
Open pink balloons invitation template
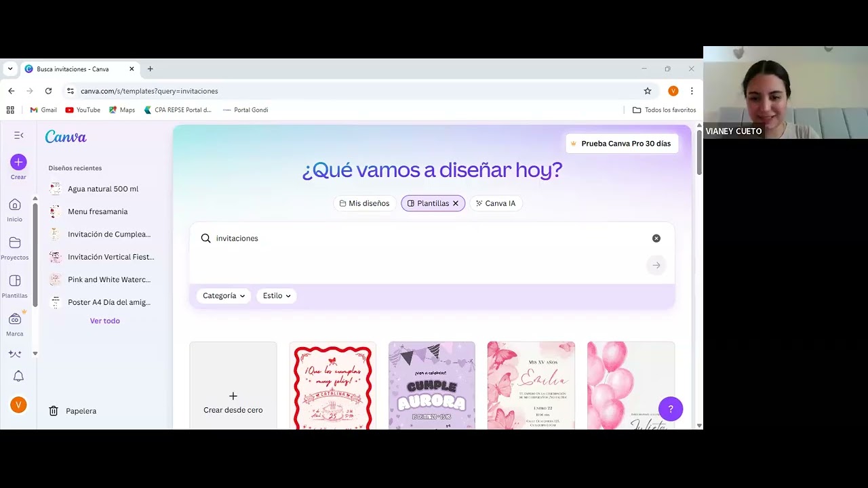click(x=631, y=386)
